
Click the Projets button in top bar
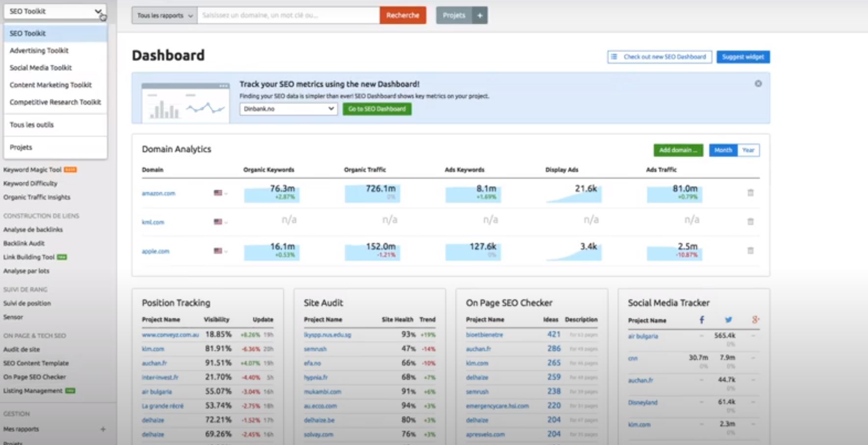454,15
